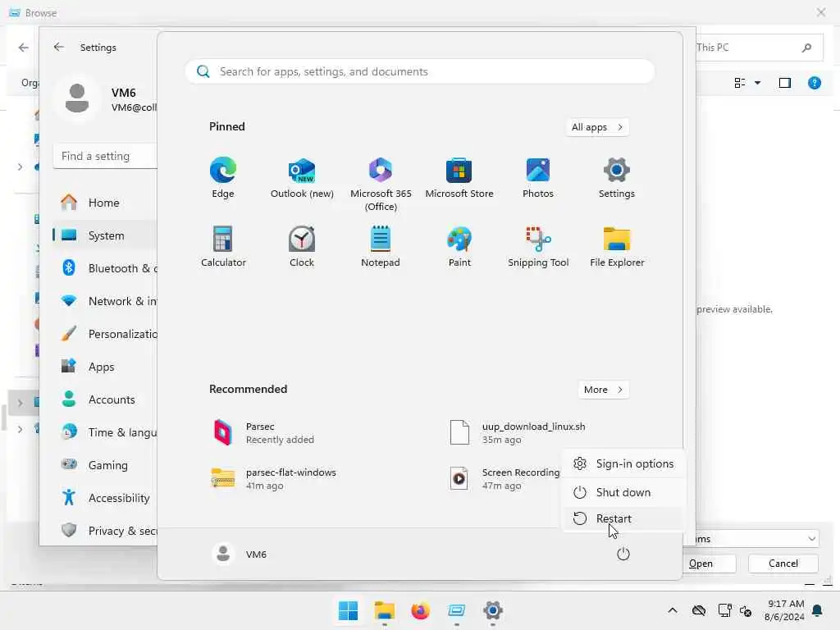Viewport: 840px width, 630px height.
Task: Open Accounts settings section
Action: click(105, 399)
